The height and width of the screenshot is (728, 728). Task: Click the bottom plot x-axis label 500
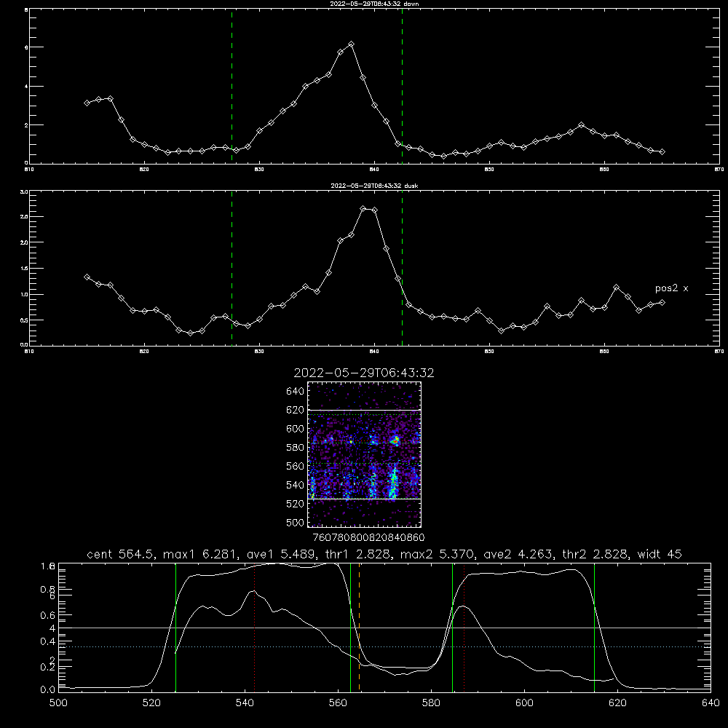click(58, 703)
